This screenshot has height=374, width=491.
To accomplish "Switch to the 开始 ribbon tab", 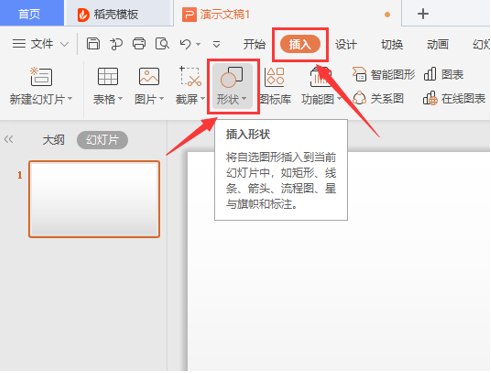I will pyautogui.click(x=254, y=44).
